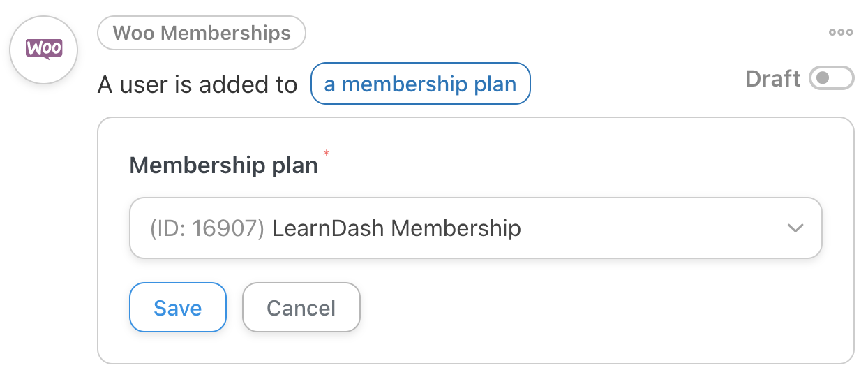Screen dimensions: 868x377
Task: Save the membership plan selection
Action: click(178, 307)
